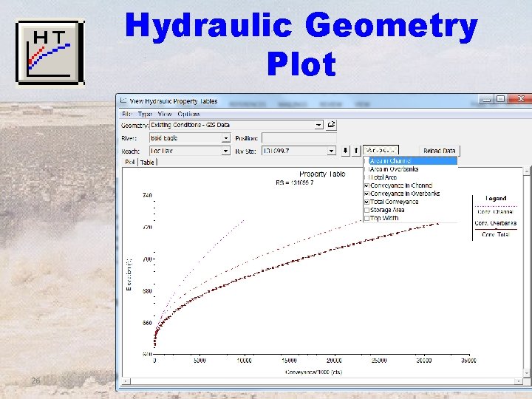The height and width of the screenshot is (399, 532).
Task: Open the File menu
Action: [x=126, y=114]
